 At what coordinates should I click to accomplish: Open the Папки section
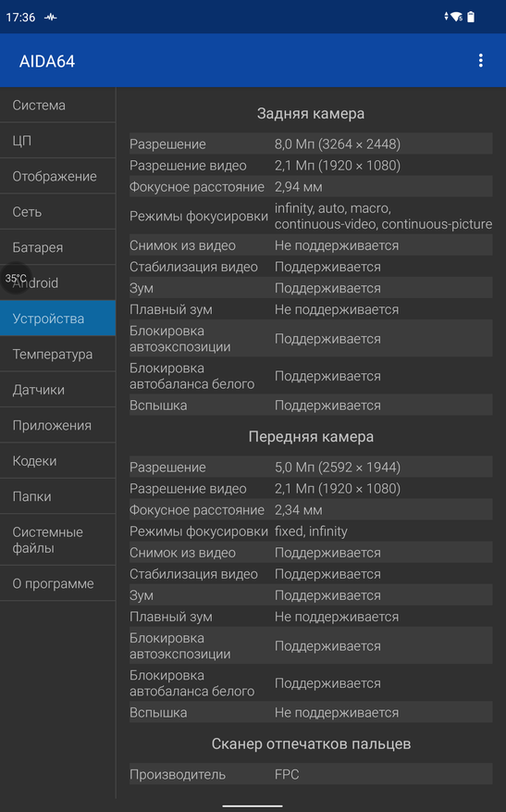click(x=57, y=496)
